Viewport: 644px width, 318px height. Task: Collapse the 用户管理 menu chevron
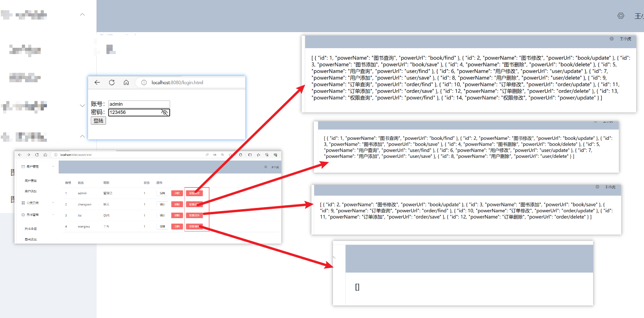pyautogui.click(x=53, y=166)
